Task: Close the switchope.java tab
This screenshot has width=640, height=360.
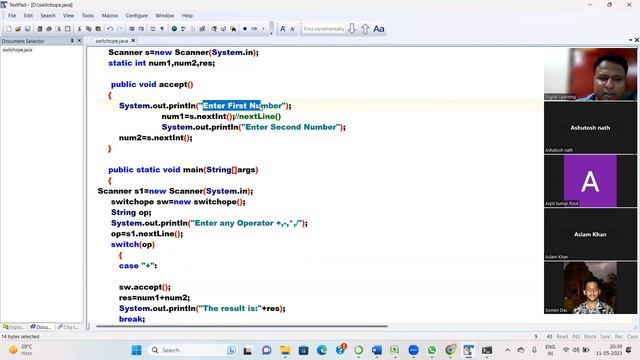Action: coord(133,41)
